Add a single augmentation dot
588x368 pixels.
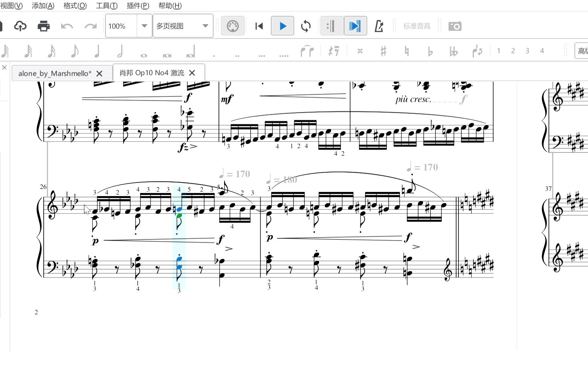tap(214, 55)
